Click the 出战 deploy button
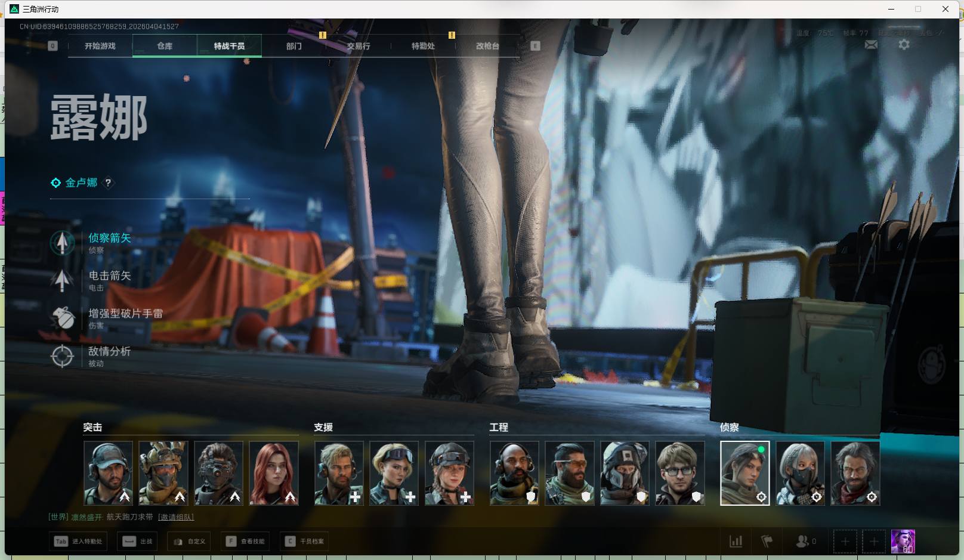Screen dimensions: 964x560 coord(137,542)
